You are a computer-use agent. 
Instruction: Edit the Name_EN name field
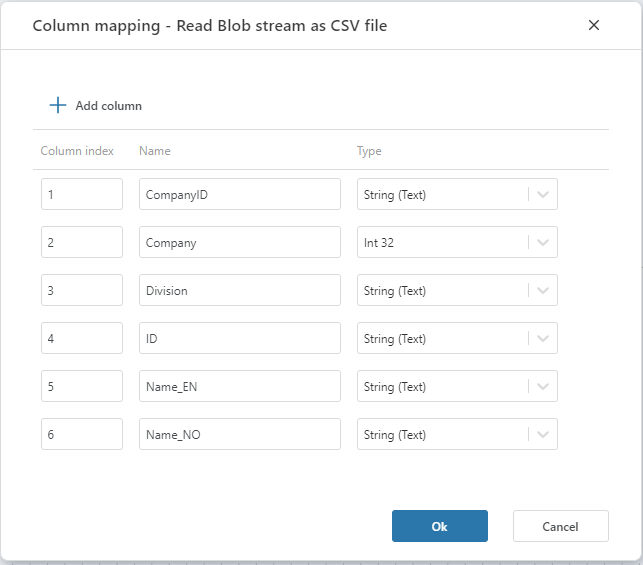coord(239,387)
